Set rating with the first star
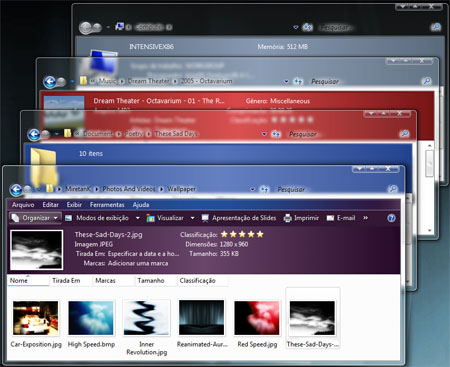 (x=224, y=234)
